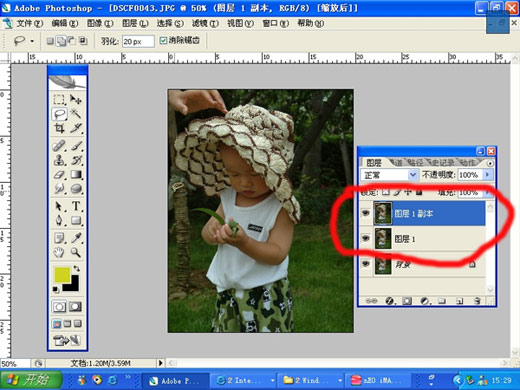This screenshot has height=390, width=520.
Task: Open the 选择 menu
Action: [170, 23]
